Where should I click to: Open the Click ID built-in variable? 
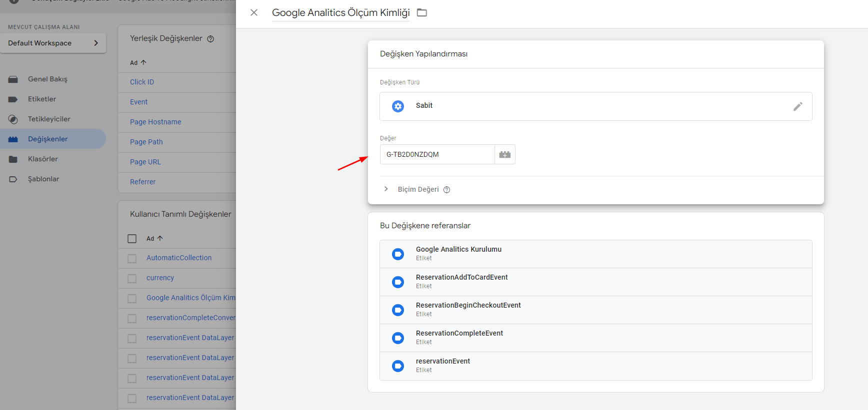[142, 82]
